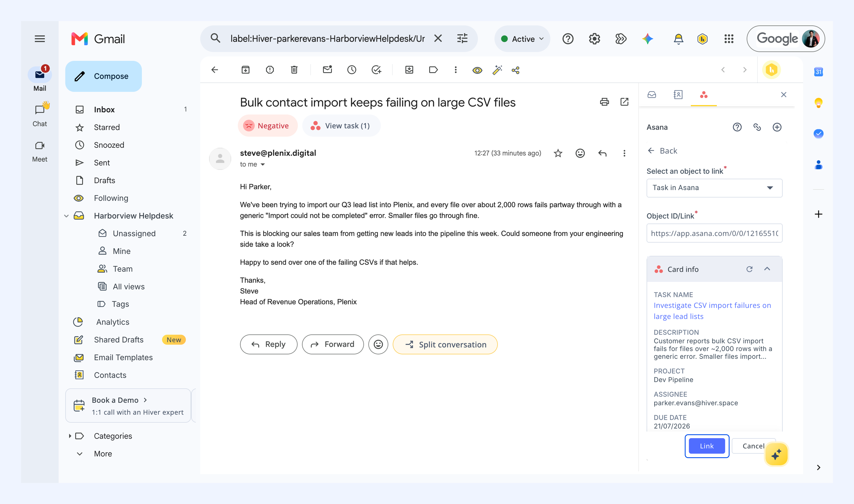This screenshot has height=504, width=854.
Task: Collapse the Harborview Helpdesk folder tree
Action: click(x=67, y=216)
